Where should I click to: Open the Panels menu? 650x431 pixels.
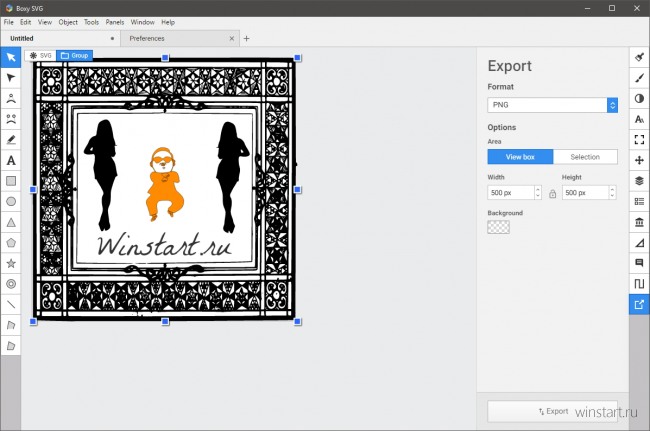(115, 22)
